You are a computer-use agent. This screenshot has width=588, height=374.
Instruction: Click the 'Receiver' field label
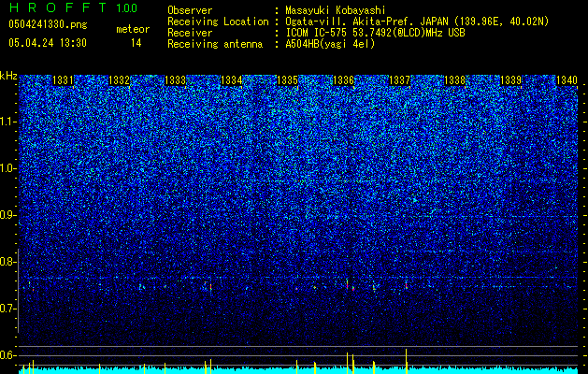click(x=190, y=33)
